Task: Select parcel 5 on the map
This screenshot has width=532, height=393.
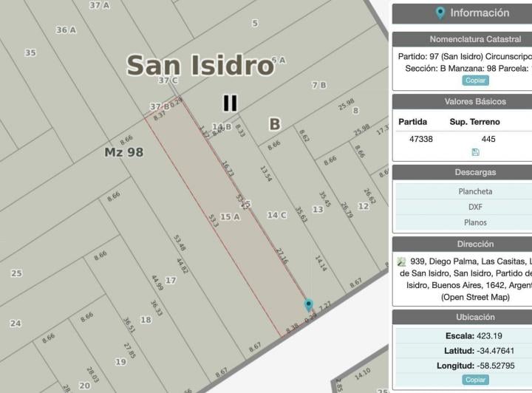Action: [x=255, y=23]
